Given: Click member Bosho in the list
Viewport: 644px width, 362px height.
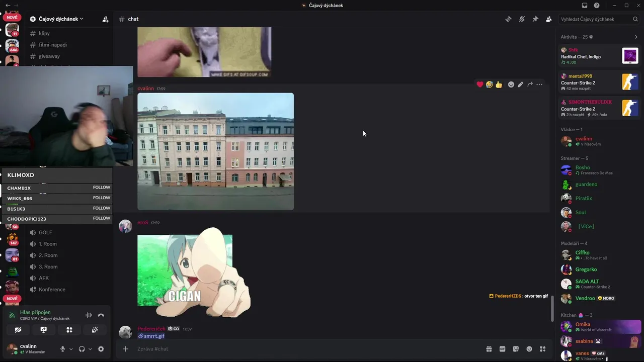Looking at the screenshot, I should coord(599,170).
